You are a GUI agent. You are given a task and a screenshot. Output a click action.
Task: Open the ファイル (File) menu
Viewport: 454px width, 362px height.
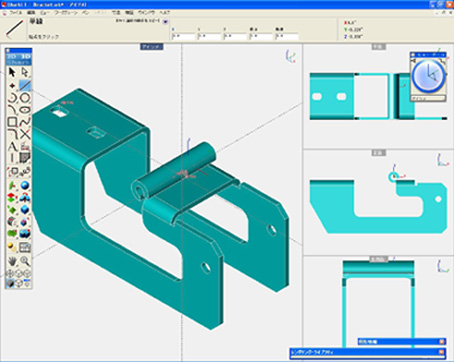click(x=15, y=13)
